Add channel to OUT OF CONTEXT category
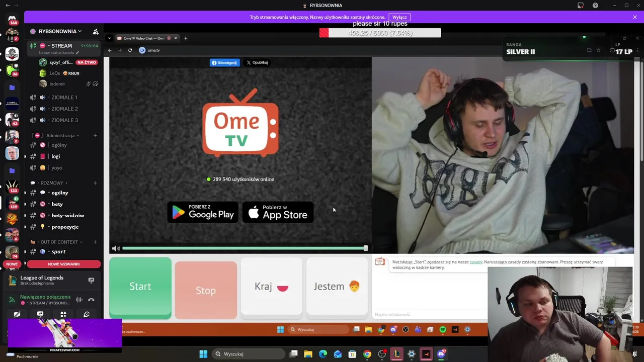 (95, 242)
